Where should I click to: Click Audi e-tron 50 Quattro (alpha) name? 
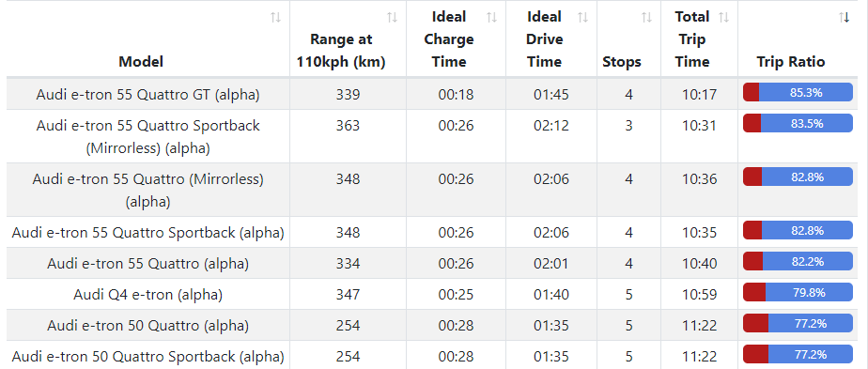pyautogui.click(x=147, y=325)
